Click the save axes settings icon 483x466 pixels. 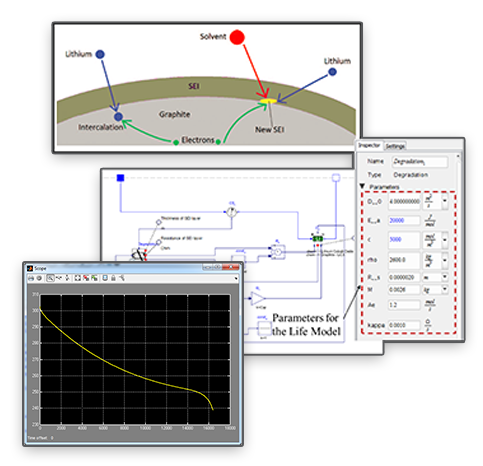point(86,278)
